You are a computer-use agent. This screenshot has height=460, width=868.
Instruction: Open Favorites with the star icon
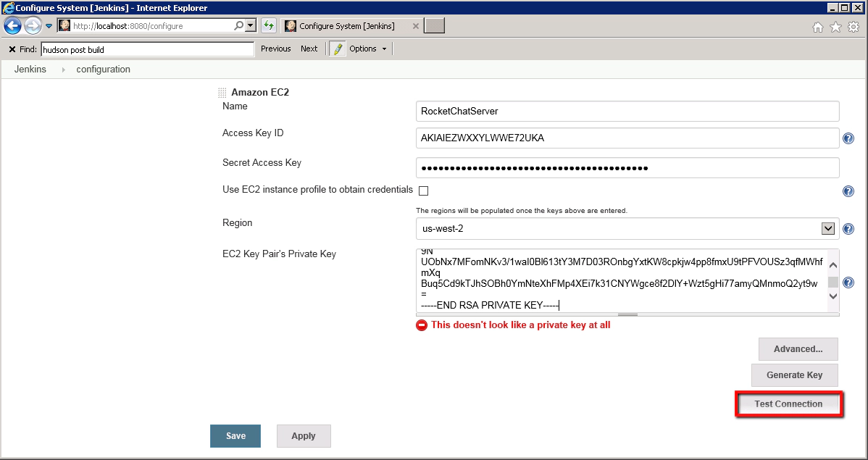835,26
